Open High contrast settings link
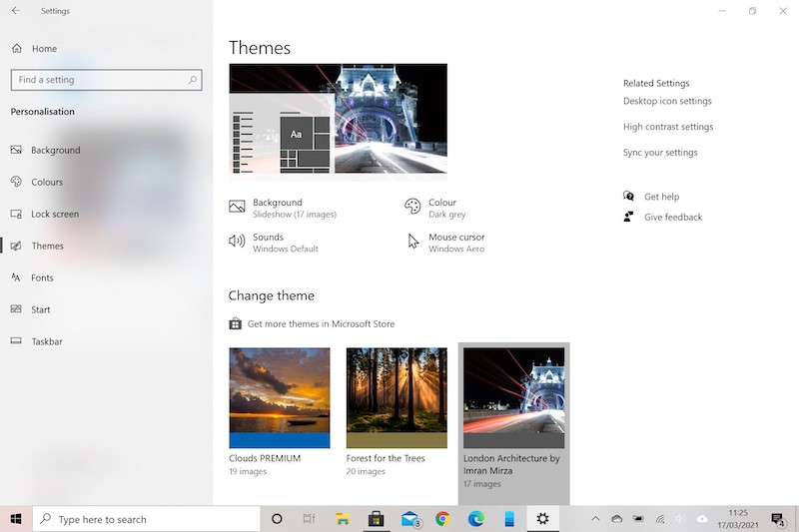 [x=668, y=126]
